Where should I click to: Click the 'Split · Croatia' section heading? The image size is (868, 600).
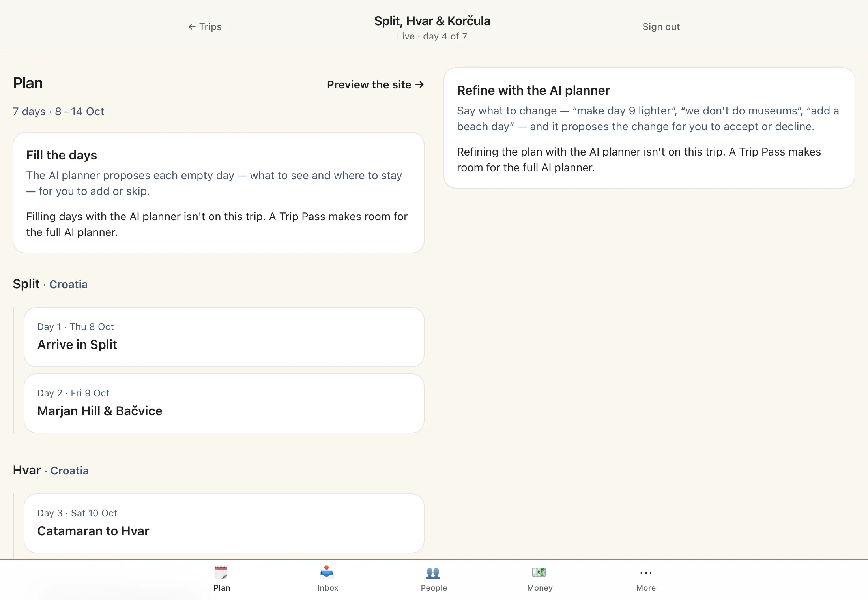50,284
